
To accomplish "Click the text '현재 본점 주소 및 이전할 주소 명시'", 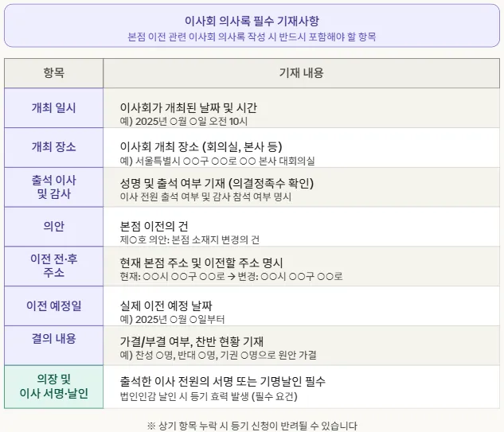I will click(x=201, y=263).
